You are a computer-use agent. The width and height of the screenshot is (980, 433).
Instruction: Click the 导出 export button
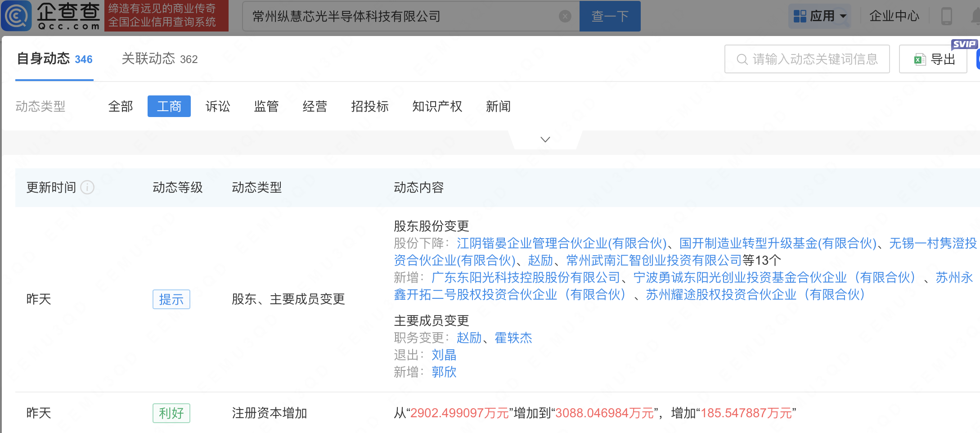[933, 59]
